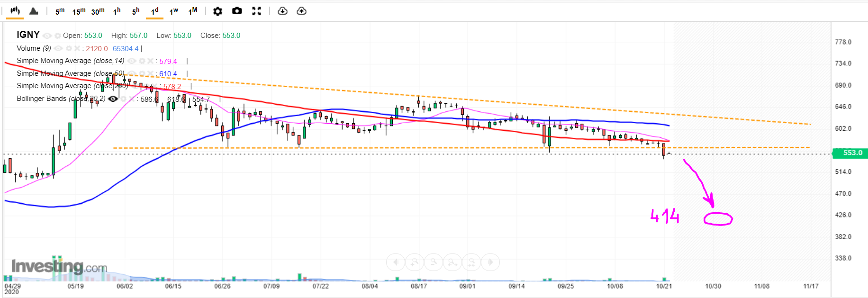The width and height of the screenshot is (868, 298).
Task: Click the cloud upload (save chart) icon
Action: click(301, 11)
